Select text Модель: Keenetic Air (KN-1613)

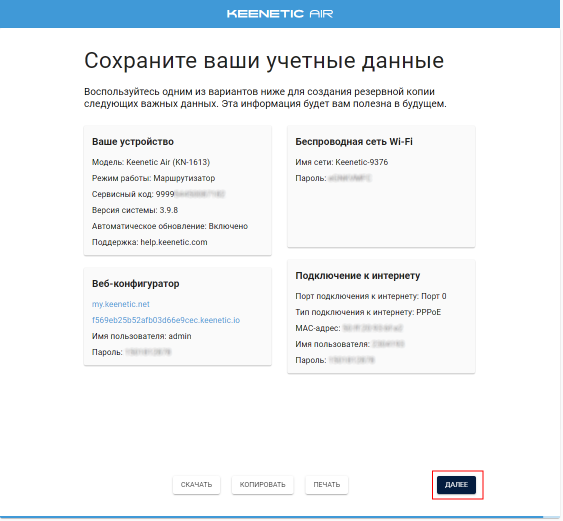click(151, 162)
